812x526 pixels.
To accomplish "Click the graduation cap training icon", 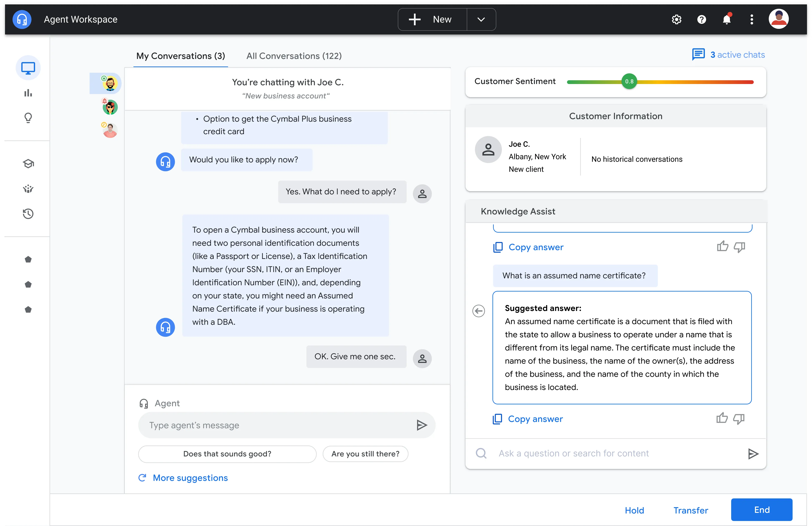I will tap(28, 163).
